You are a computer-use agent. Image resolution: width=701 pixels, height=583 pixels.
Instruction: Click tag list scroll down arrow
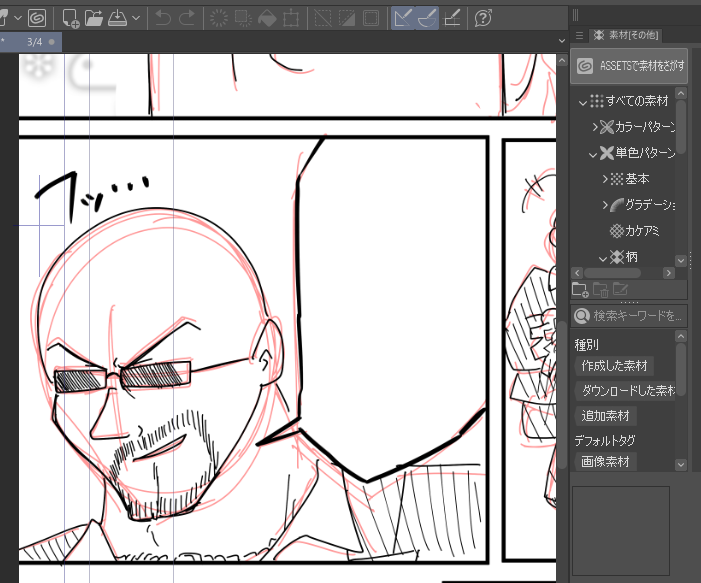(681, 464)
